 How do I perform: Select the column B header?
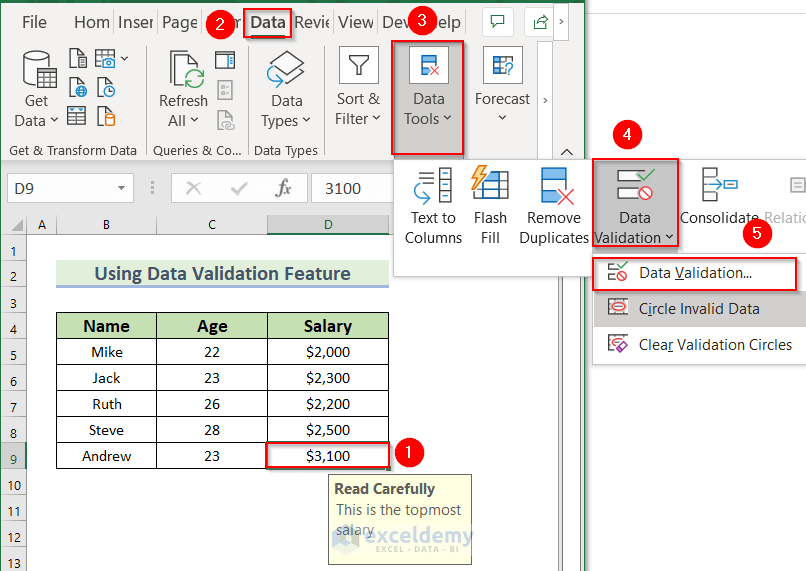(x=106, y=225)
